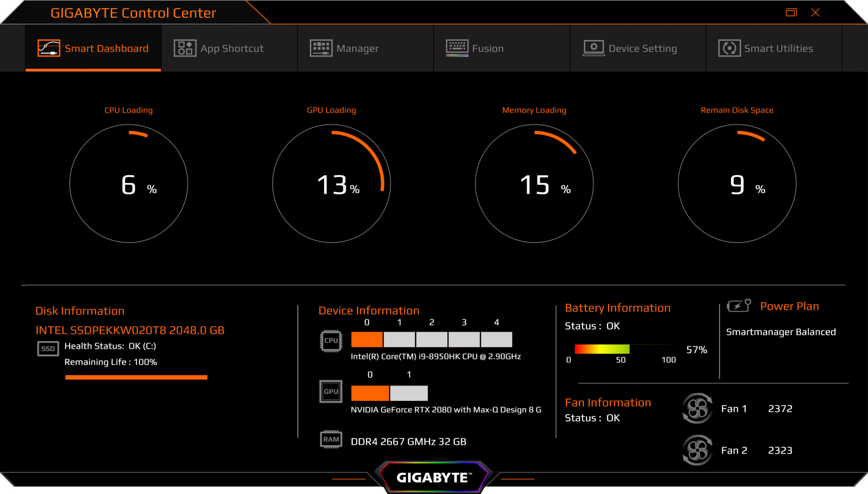Click the SSD remaining life orange bar

tap(136, 377)
